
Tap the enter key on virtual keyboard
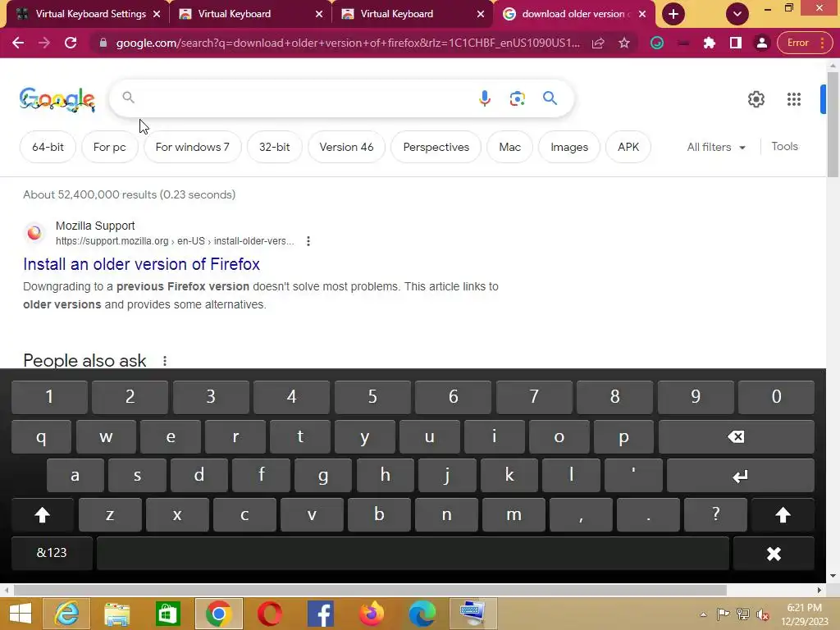click(x=741, y=476)
